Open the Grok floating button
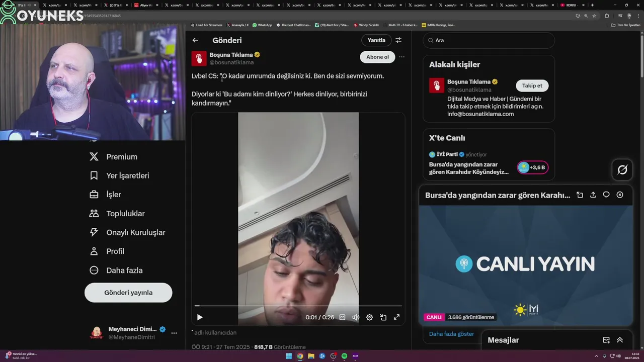Screen dimensions: 644x362 [622, 170]
